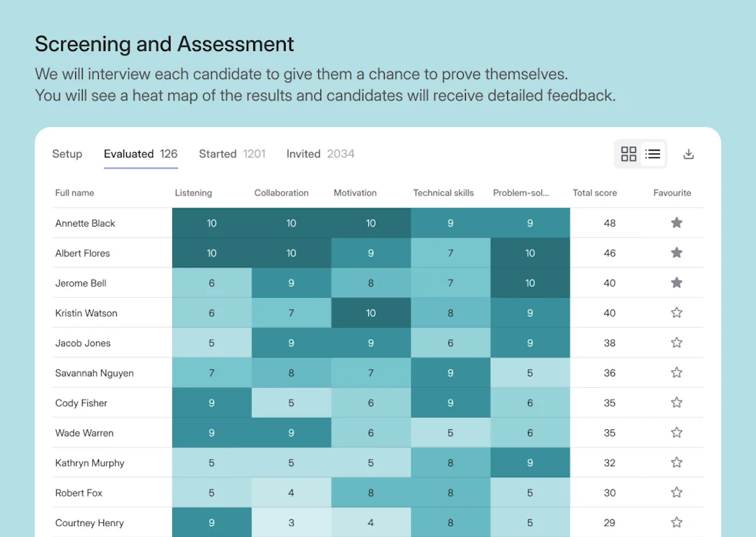The width and height of the screenshot is (756, 537).
Task: Toggle Jerome Bell favourite star
Action: [676, 283]
